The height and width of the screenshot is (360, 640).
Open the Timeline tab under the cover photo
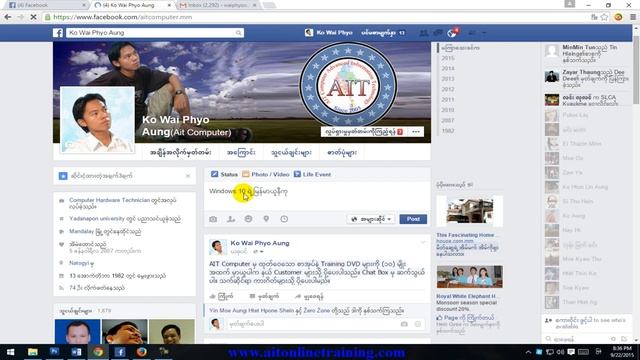coord(181,152)
